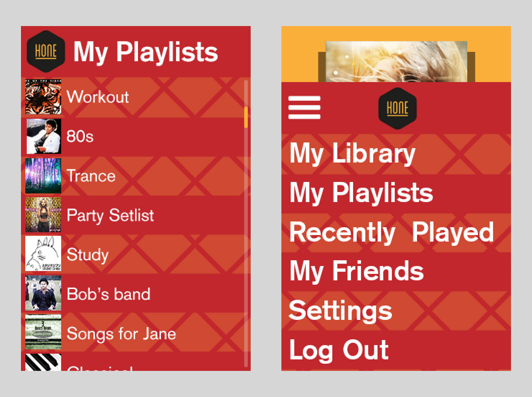Tap the hamburger menu icon
Viewport: 532px width, 397px height.
304,107
